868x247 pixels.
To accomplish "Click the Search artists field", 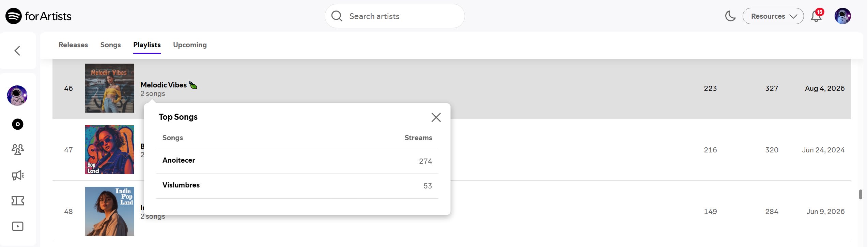I will (394, 16).
